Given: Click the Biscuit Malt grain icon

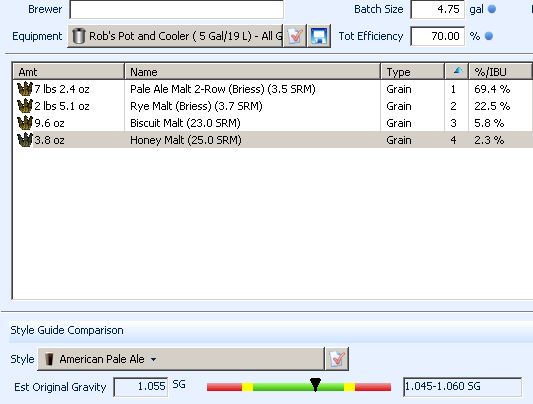Looking at the screenshot, I should tap(24, 123).
